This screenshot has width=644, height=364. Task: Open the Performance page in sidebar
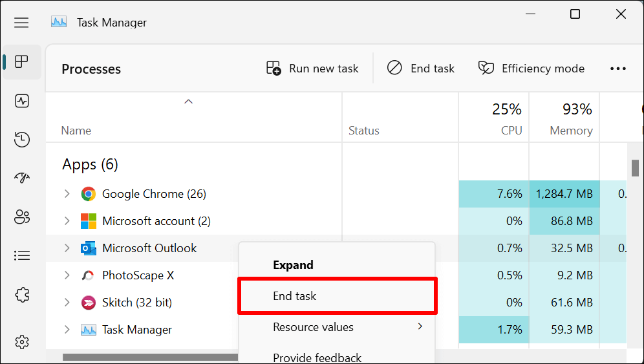pyautogui.click(x=22, y=101)
